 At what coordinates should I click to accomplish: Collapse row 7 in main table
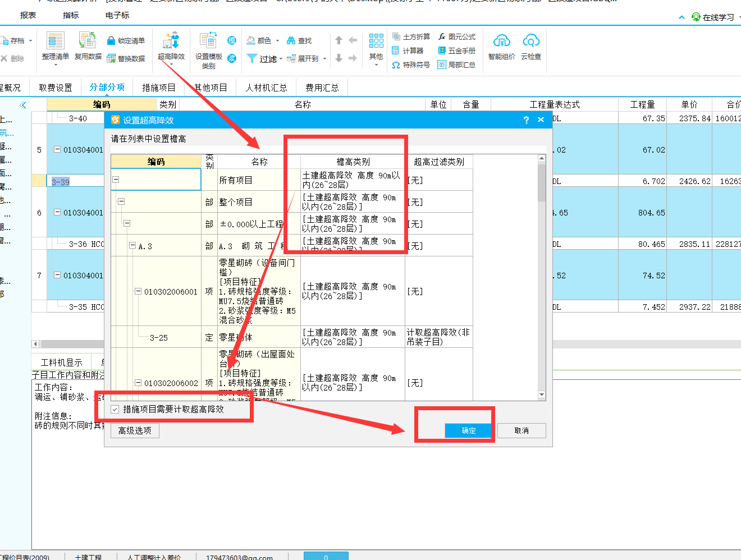coord(57,276)
